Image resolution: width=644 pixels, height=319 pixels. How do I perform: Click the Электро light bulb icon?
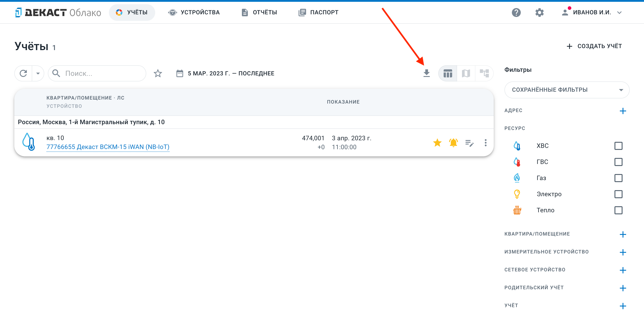517,194
